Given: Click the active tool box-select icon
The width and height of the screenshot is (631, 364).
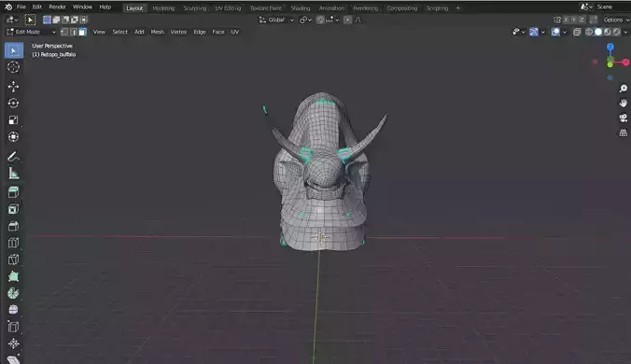Looking at the screenshot, I should point(30,20).
